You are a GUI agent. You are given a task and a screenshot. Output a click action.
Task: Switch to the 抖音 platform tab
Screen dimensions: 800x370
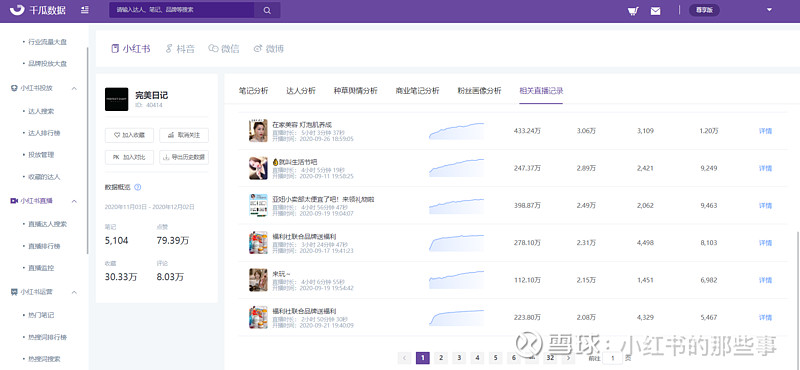pyautogui.click(x=180, y=49)
